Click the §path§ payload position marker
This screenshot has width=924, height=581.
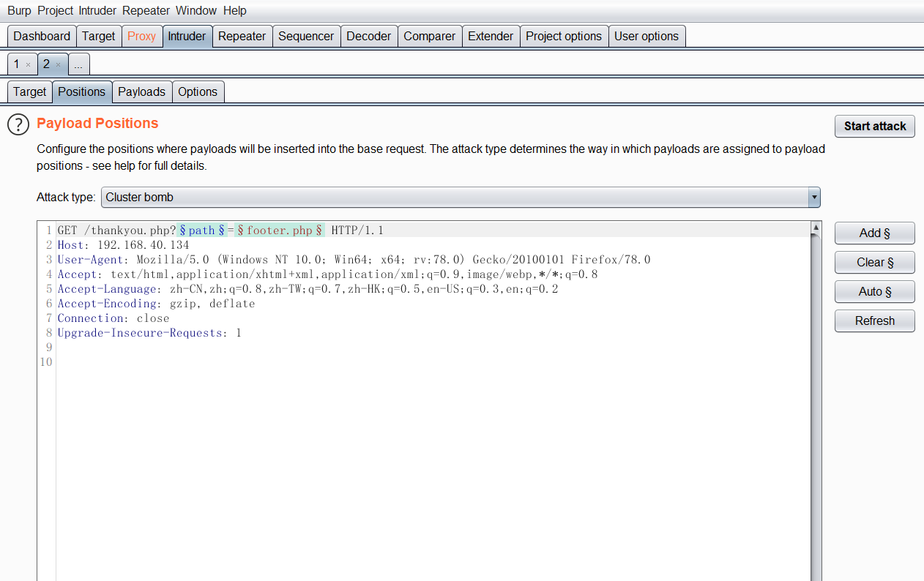pyautogui.click(x=201, y=230)
